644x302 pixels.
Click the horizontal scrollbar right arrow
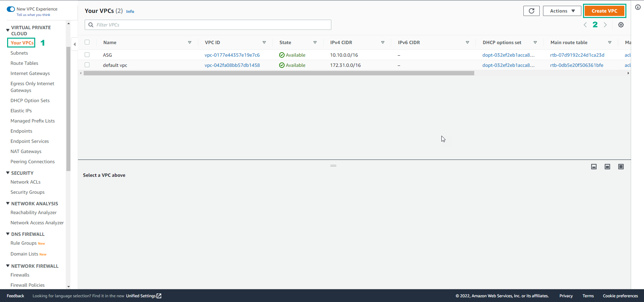[x=628, y=73]
